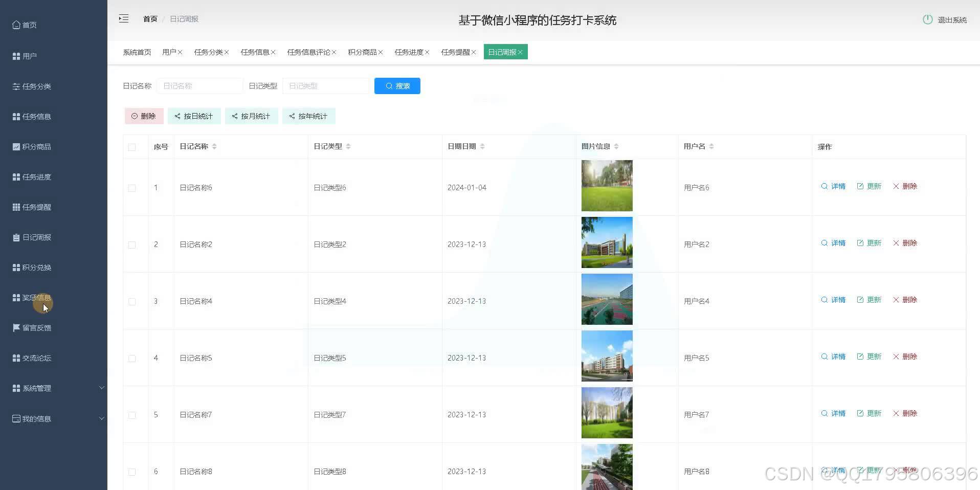This screenshot has height=490, width=980.
Task: Sort by 图片信息 column arrows
Action: coord(616,146)
